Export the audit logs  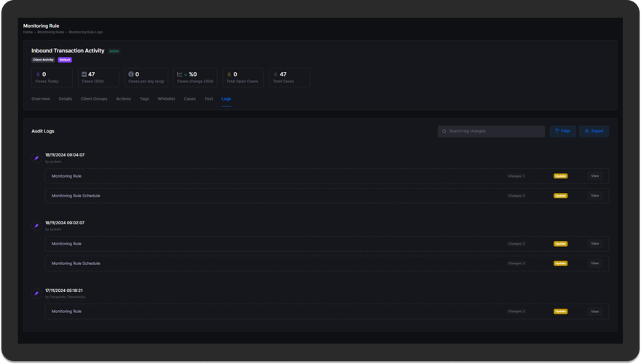pos(594,131)
